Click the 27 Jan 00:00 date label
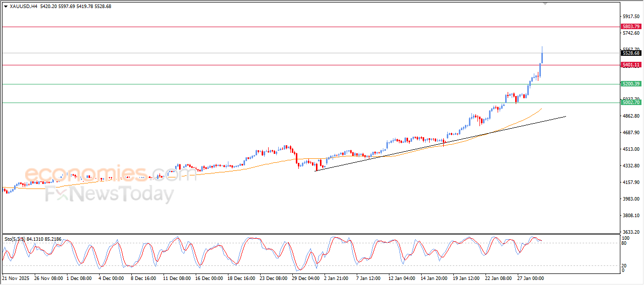644x285 pixels. pos(530,277)
